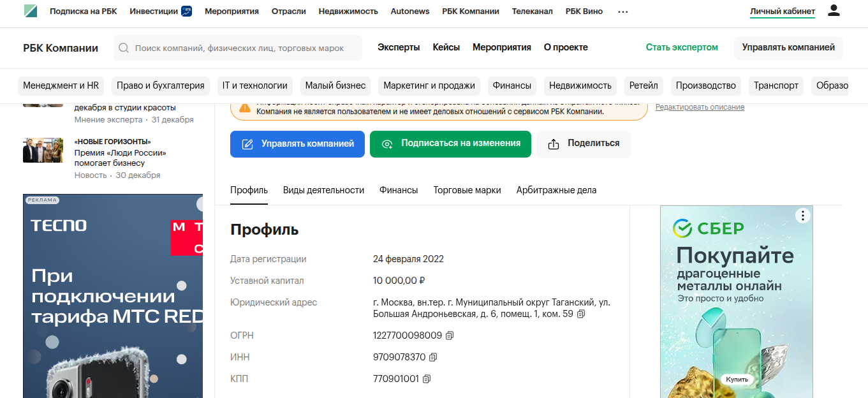Switch to Профиль tab
Viewport: 868px width, 398px height.
pyautogui.click(x=249, y=190)
